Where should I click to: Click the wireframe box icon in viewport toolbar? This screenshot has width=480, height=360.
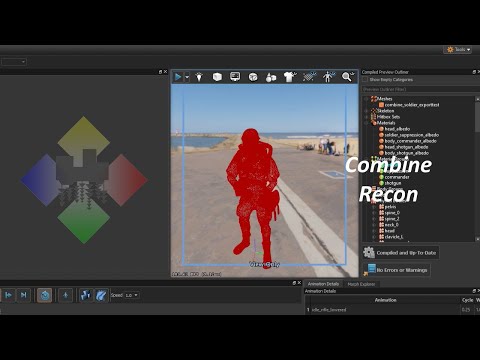[x=253, y=77]
